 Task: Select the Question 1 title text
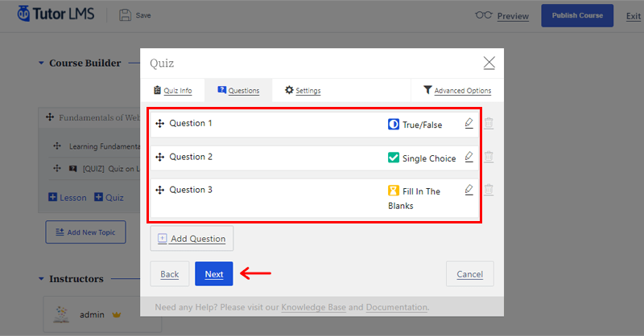[x=191, y=123]
